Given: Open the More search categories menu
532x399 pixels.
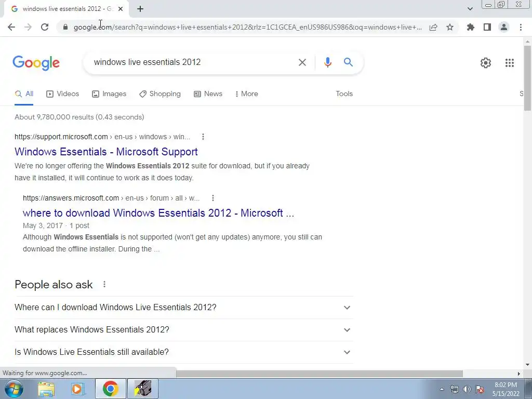Looking at the screenshot, I should pos(247,94).
